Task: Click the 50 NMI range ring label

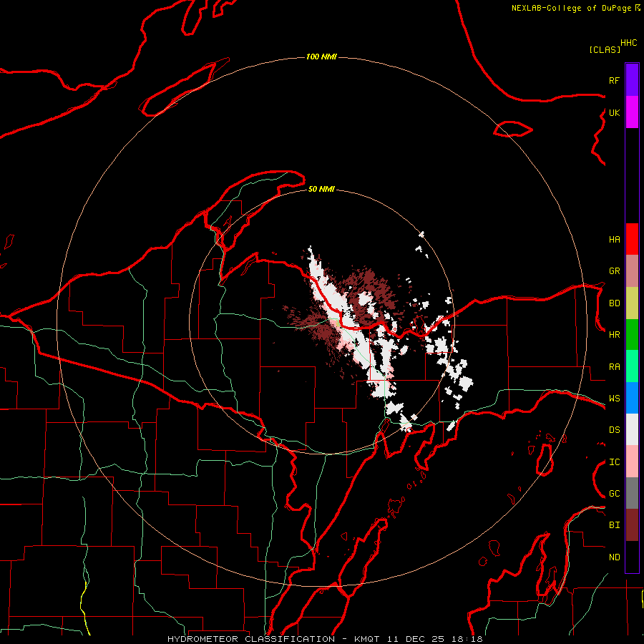Action: click(321, 190)
